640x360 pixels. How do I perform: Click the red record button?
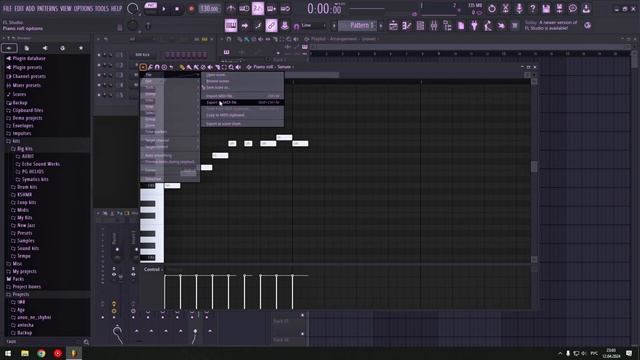click(191, 9)
